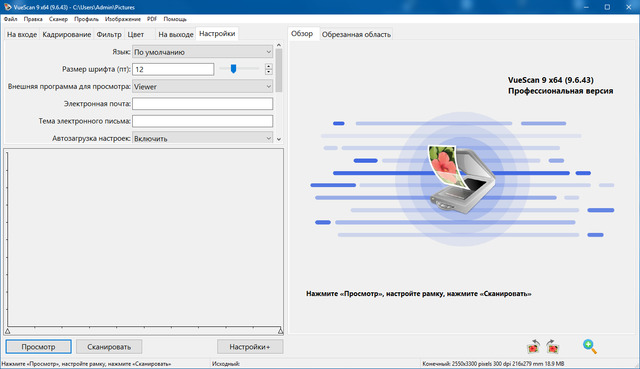Maximize the VueScan window
640x369 pixels.
[x=607, y=7]
